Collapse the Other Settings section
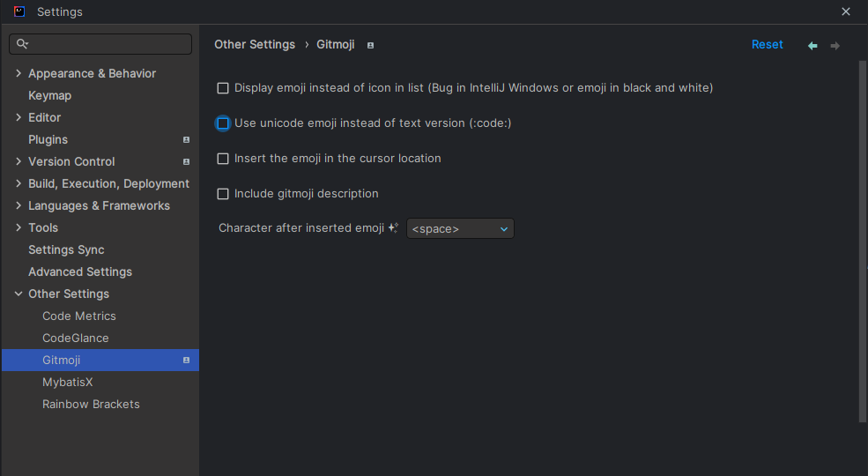Screen dimensions: 868x476 click(19, 294)
